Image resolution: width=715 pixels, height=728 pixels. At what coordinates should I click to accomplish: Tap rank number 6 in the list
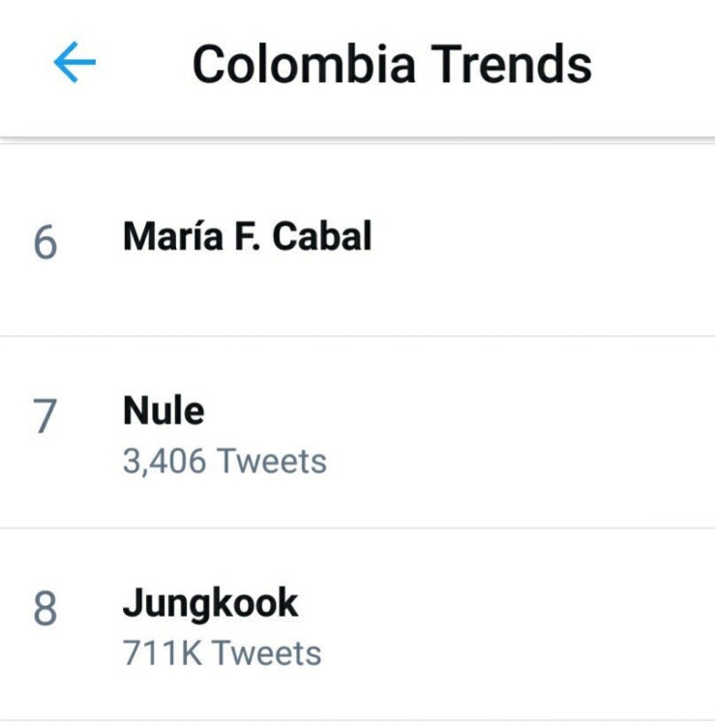[x=45, y=242]
